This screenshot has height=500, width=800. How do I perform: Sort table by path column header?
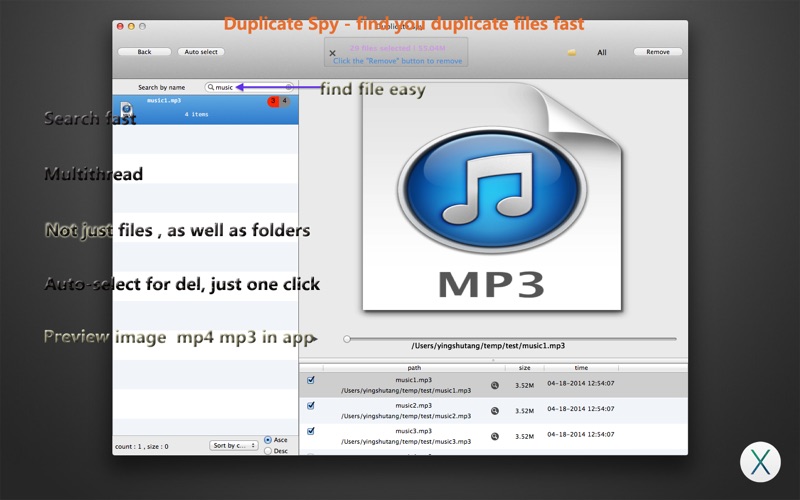pyautogui.click(x=414, y=367)
